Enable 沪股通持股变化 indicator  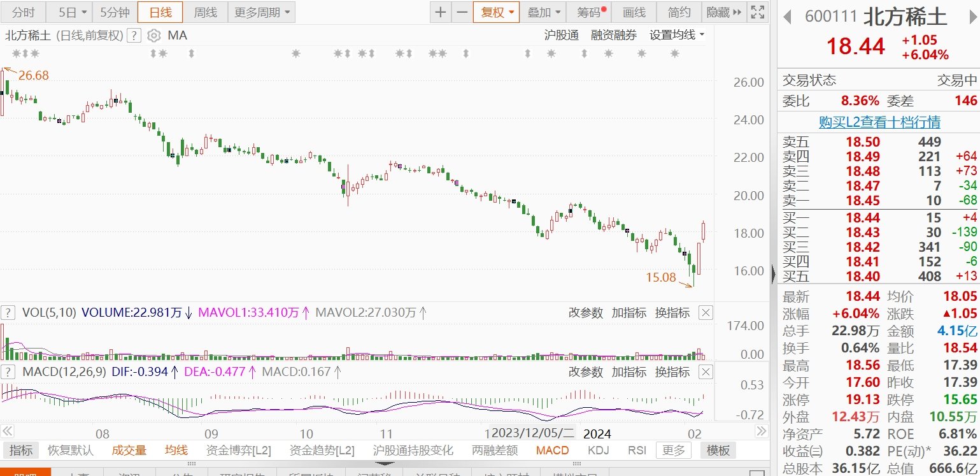[413, 451]
